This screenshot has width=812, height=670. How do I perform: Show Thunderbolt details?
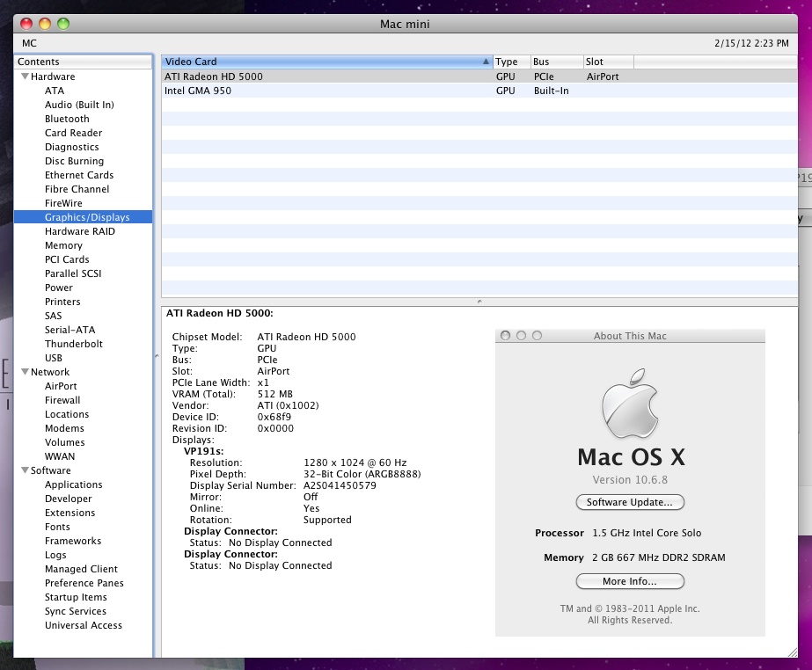tap(74, 344)
